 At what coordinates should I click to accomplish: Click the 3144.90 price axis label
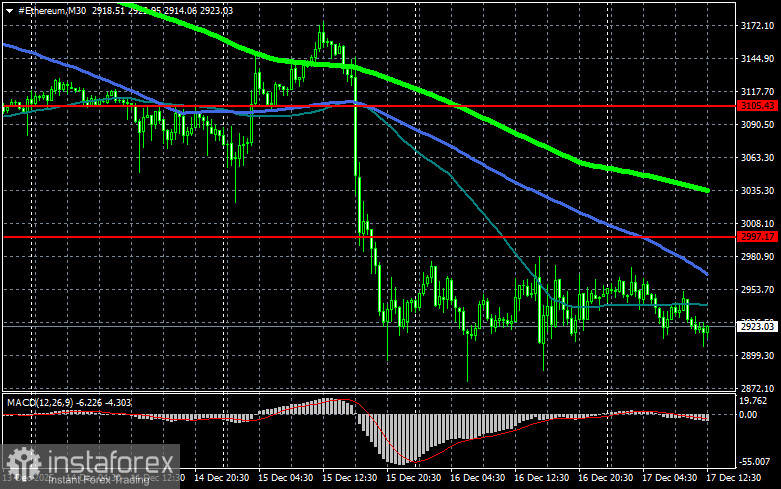[x=757, y=59]
